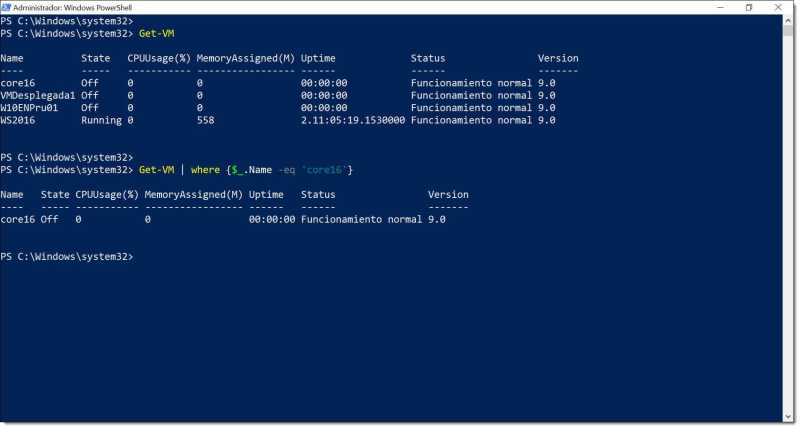Image resolution: width=800 pixels, height=428 pixels.
Task: Click the 'Status' header in the second table
Action: (318, 194)
